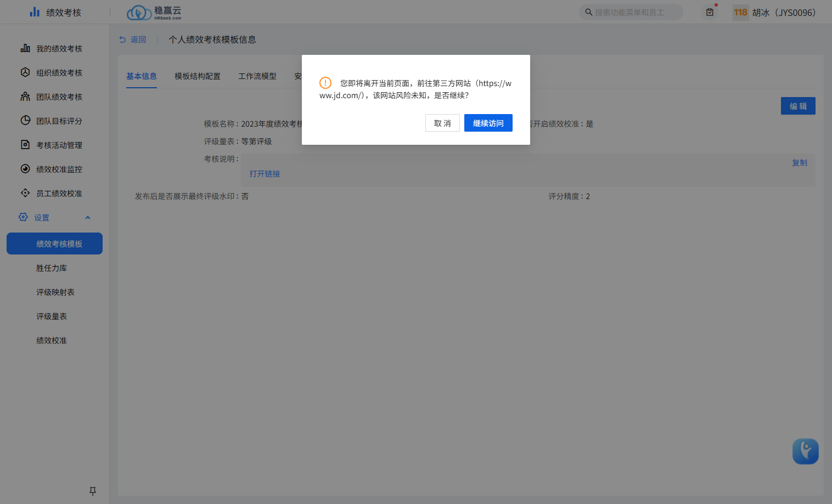
Task: Click the 打开链接 link
Action: (x=265, y=174)
